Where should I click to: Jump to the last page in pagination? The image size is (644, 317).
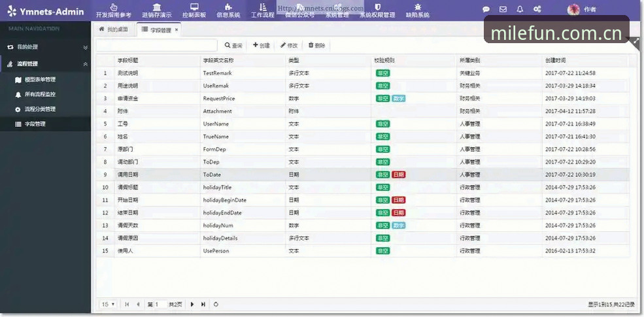coord(203,305)
